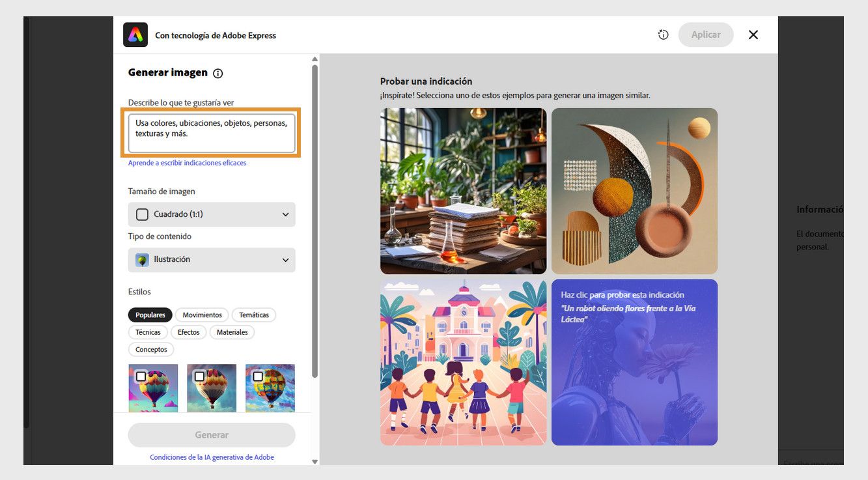Open Adobe Express logo icon

pyautogui.click(x=135, y=34)
